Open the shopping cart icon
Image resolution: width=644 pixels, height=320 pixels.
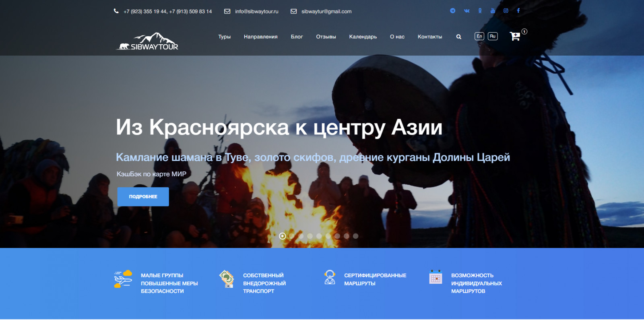coord(515,37)
